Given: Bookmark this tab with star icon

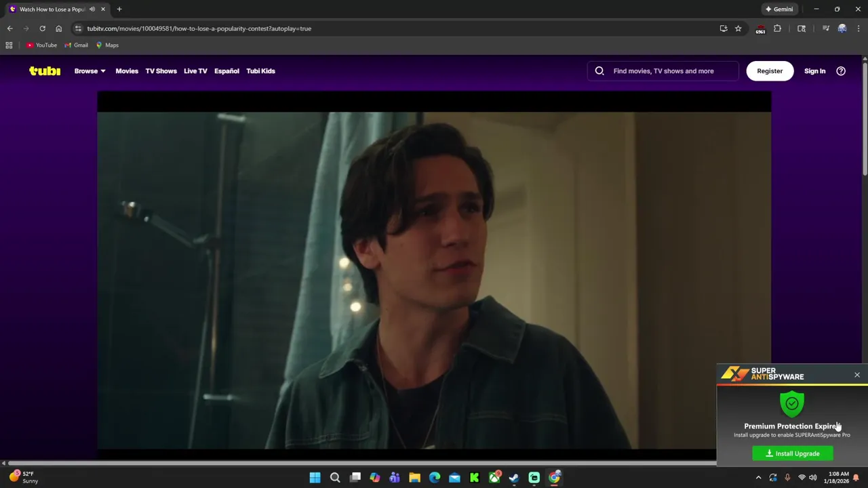Looking at the screenshot, I should 738,28.
